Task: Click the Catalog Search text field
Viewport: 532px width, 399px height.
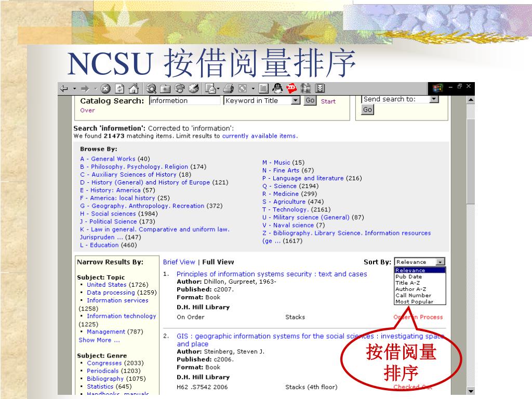Action: click(x=185, y=100)
